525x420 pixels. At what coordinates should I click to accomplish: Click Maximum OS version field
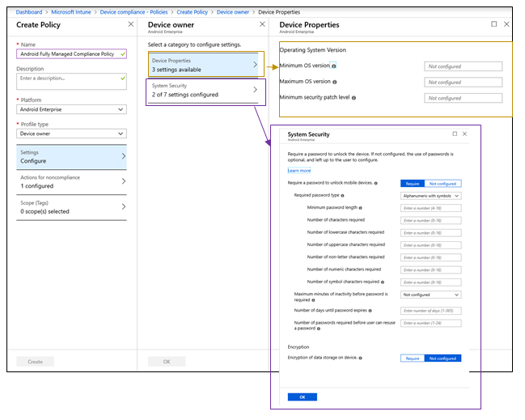coord(463,82)
